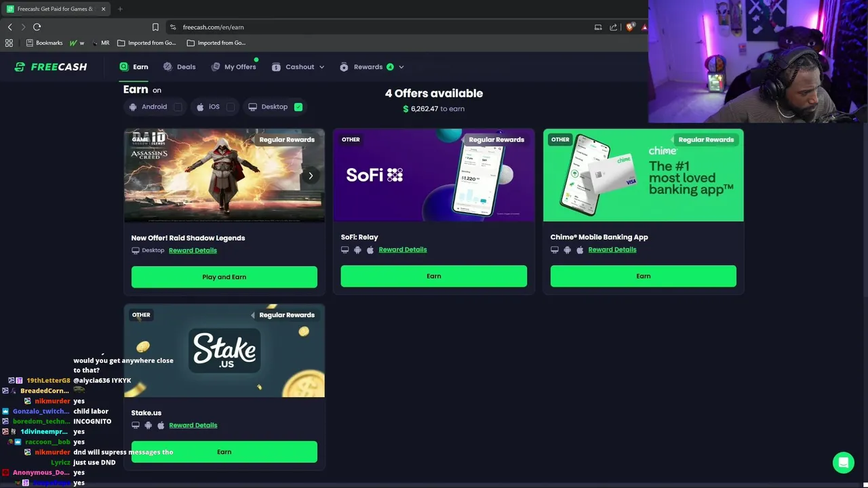Enable the iOS filter checkbox

231,106
